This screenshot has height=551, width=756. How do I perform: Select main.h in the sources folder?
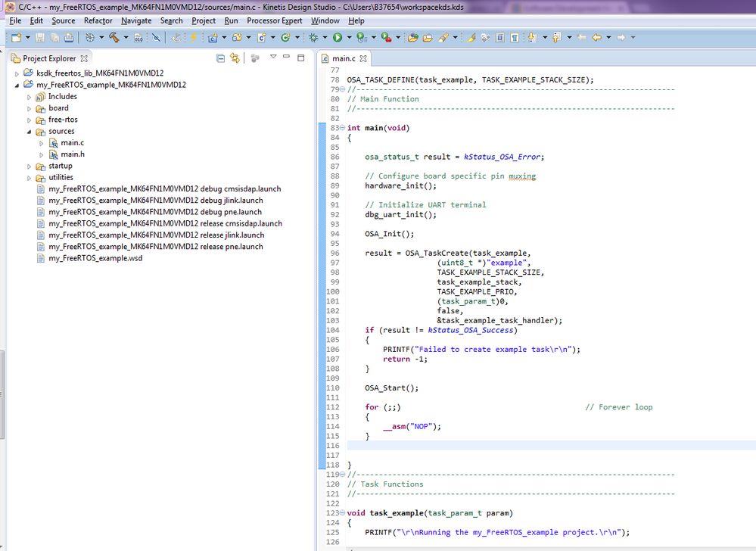72,154
